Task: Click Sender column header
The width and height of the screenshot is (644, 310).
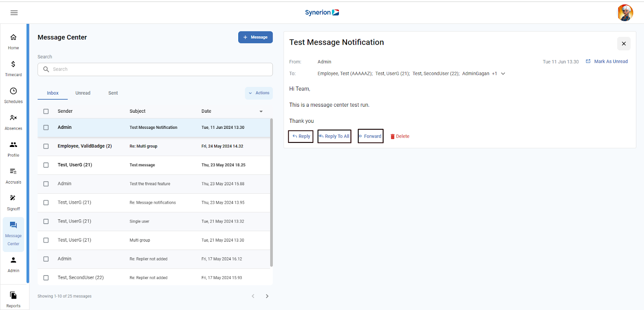Action: [x=65, y=111]
